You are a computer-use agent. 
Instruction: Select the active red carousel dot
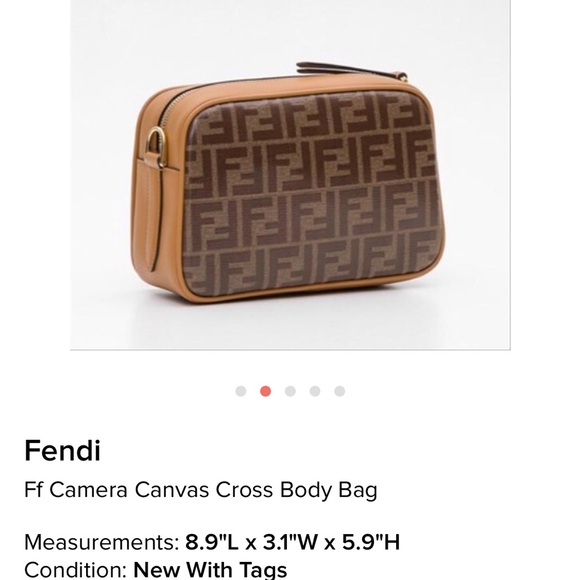click(266, 391)
